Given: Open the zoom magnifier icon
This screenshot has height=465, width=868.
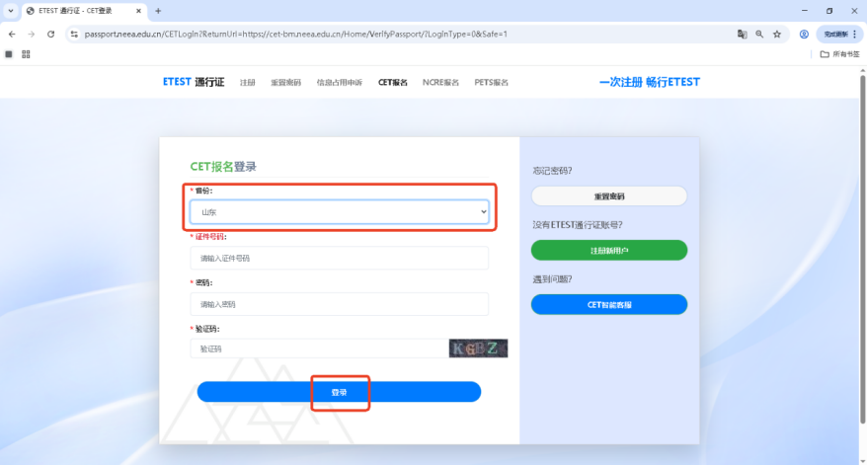Looking at the screenshot, I should click(759, 34).
